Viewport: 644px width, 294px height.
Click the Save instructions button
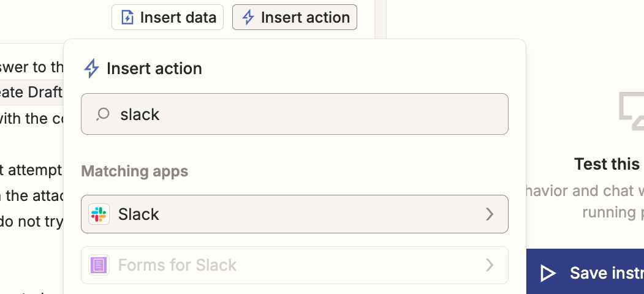pyautogui.click(x=585, y=273)
